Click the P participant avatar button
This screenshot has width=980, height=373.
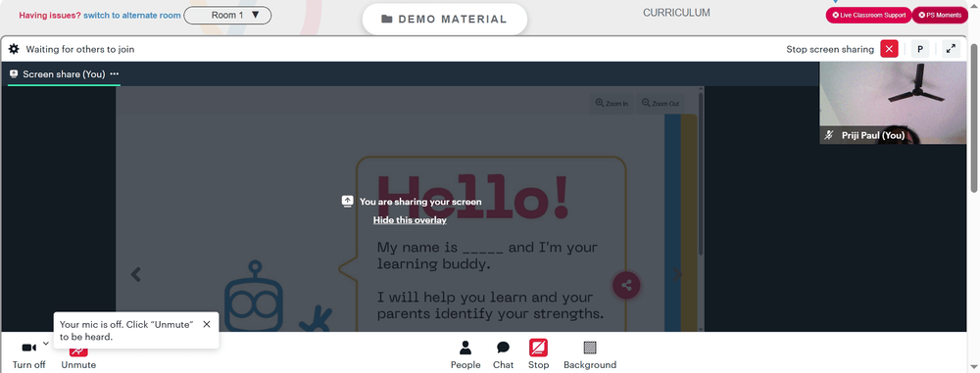pos(920,49)
